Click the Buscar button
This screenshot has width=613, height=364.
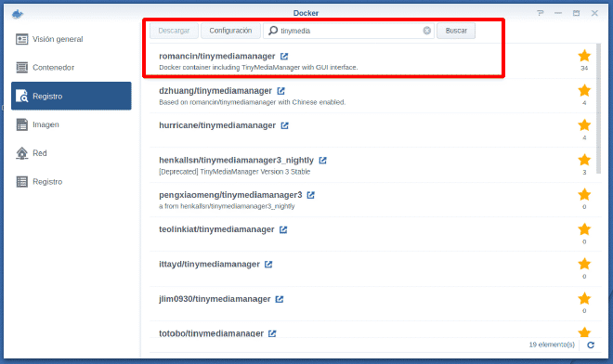click(x=456, y=31)
